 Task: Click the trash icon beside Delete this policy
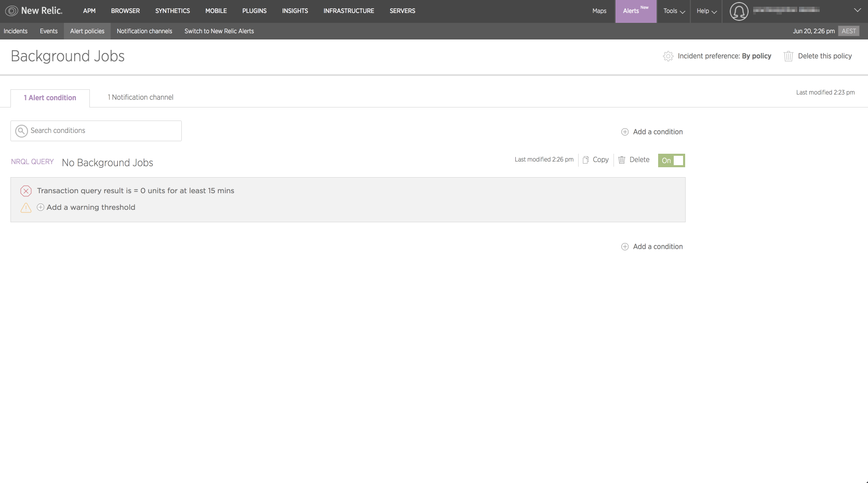[x=788, y=56]
